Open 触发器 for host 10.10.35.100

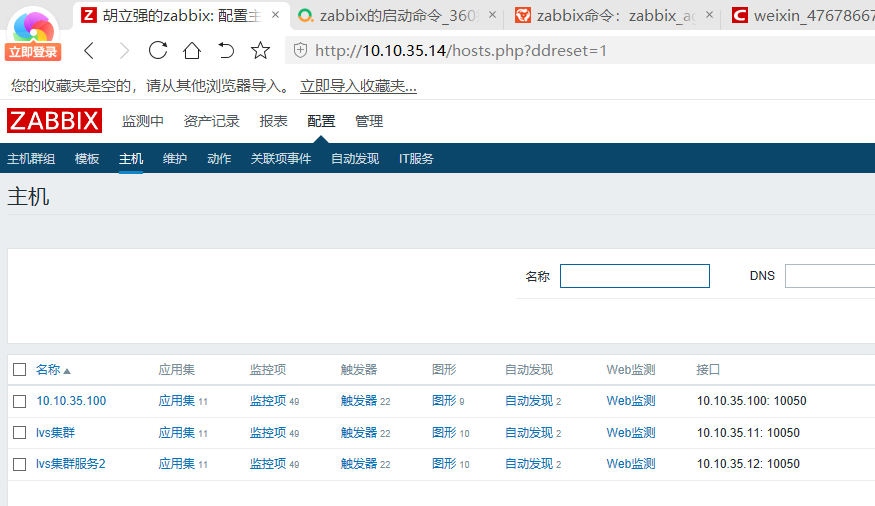[x=359, y=401]
